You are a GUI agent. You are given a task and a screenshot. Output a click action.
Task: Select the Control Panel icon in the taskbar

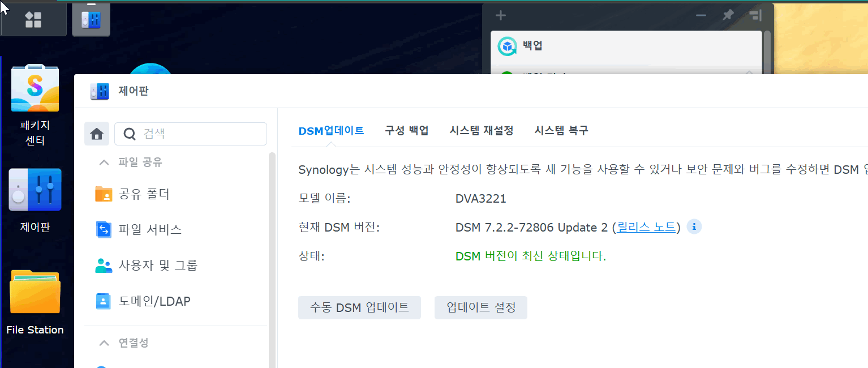pyautogui.click(x=91, y=19)
